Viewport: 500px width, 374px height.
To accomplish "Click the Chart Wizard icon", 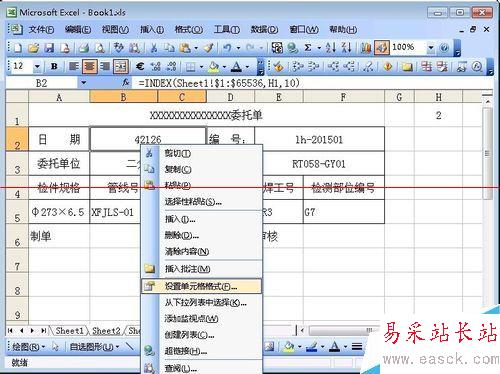I will click(366, 48).
